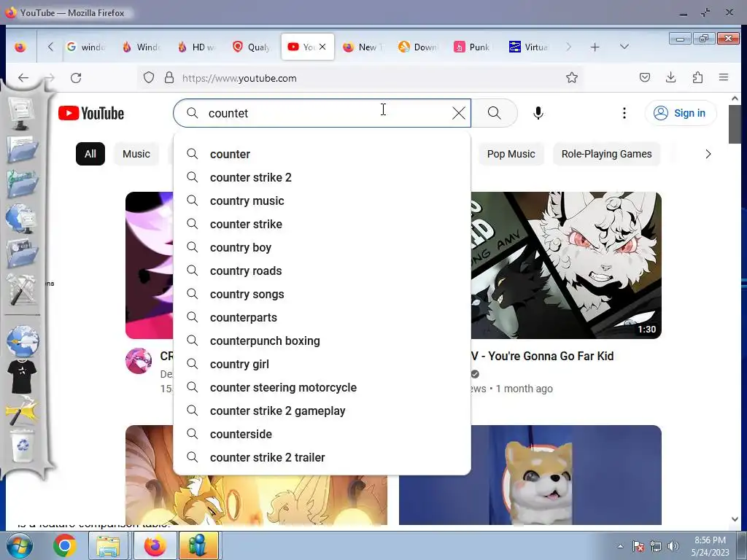Select the 'Music' filter chip
Viewport: 747px width, 560px height.
tap(136, 154)
